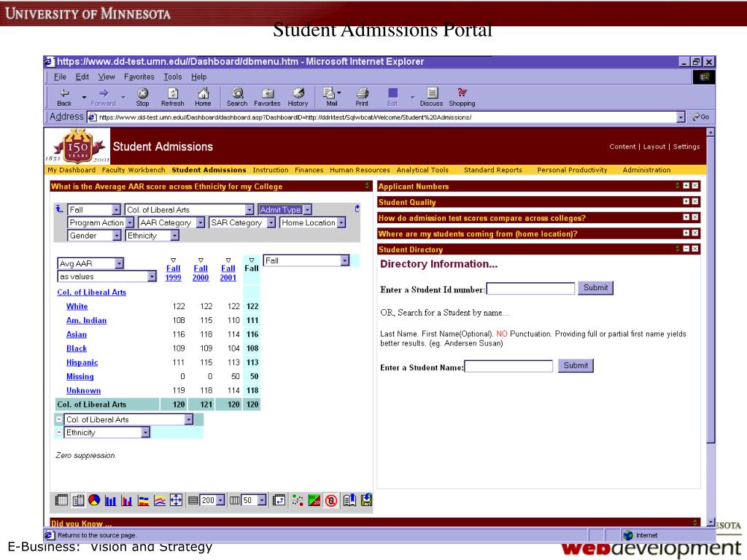Click the Refresh toolbar icon
The image size is (747, 560).
[172, 97]
